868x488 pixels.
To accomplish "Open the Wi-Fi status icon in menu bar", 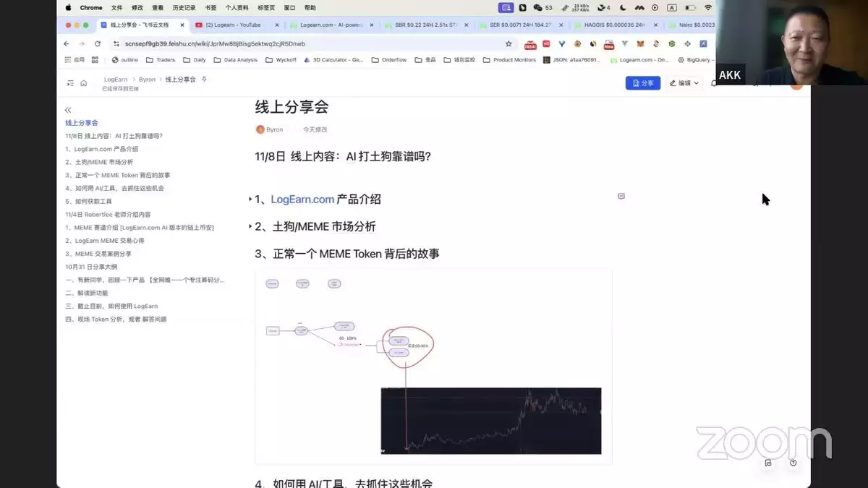I will point(708,7).
